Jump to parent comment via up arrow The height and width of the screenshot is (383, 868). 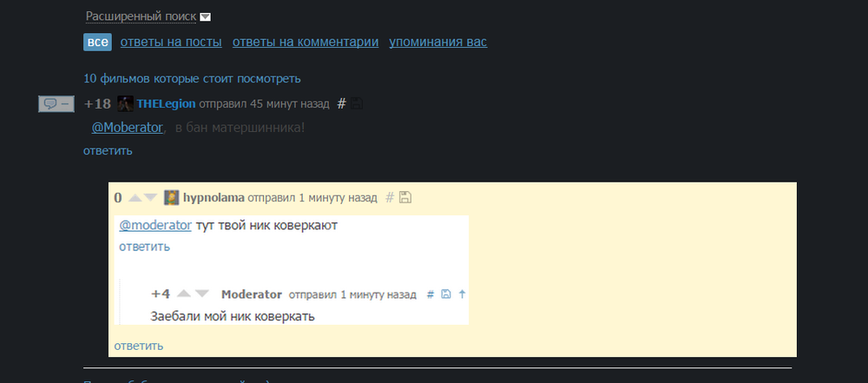(463, 294)
